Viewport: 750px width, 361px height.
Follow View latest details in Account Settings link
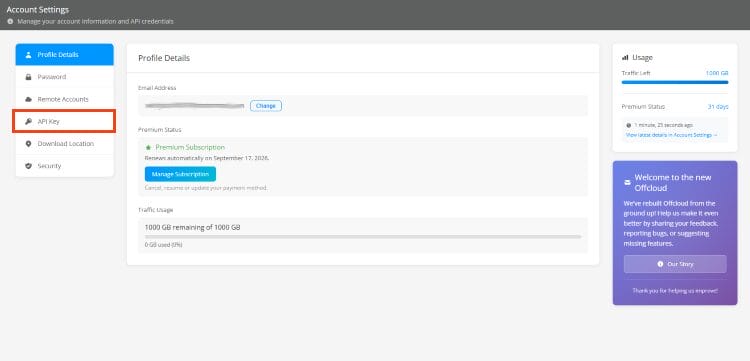coord(672,135)
